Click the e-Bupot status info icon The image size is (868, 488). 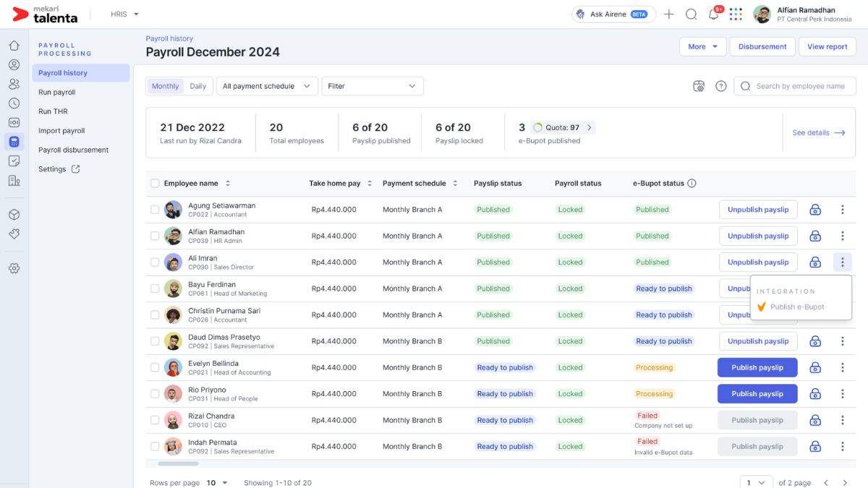point(692,184)
